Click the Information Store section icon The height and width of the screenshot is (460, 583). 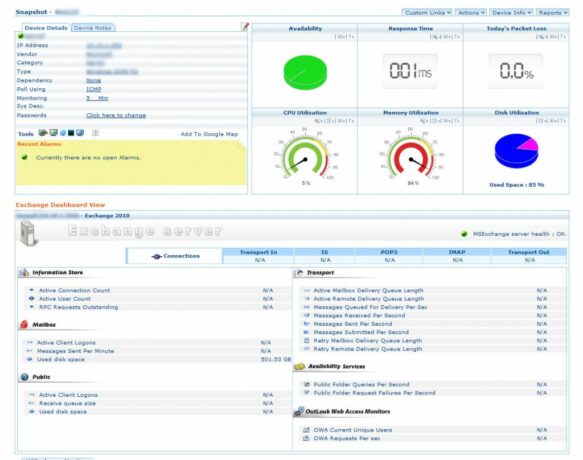click(24, 273)
